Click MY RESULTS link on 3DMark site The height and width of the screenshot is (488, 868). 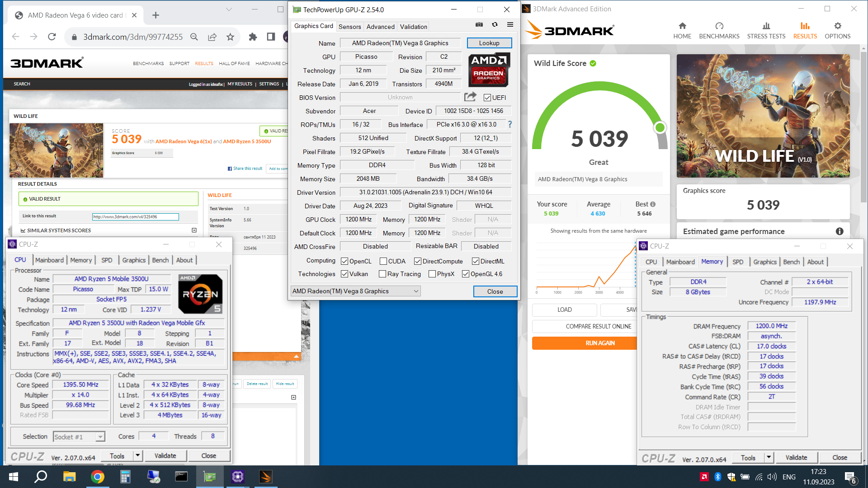(240, 84)
